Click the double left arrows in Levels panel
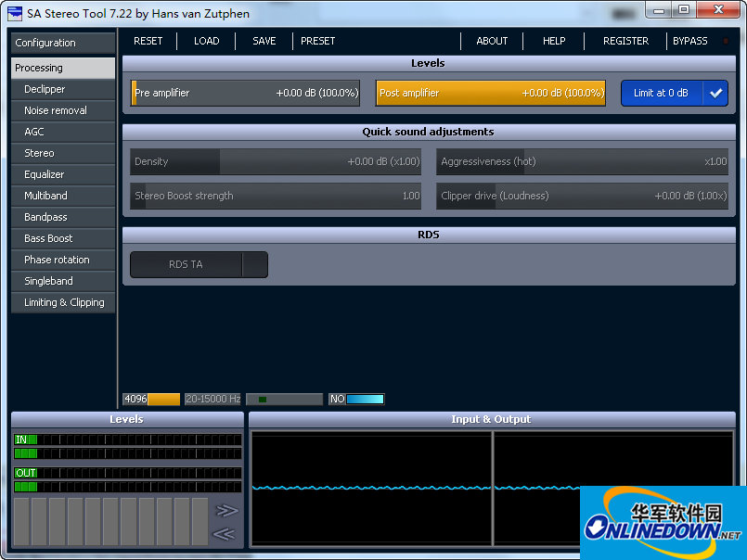 224,533
